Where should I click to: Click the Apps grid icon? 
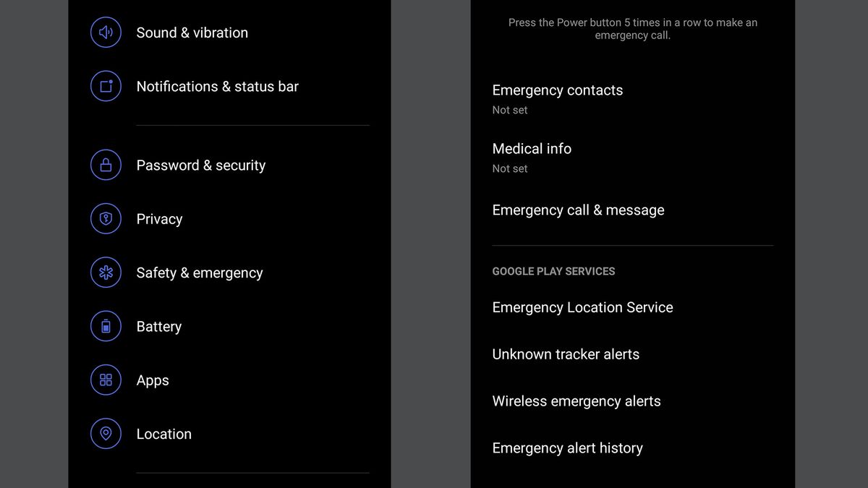click(106, 380)
